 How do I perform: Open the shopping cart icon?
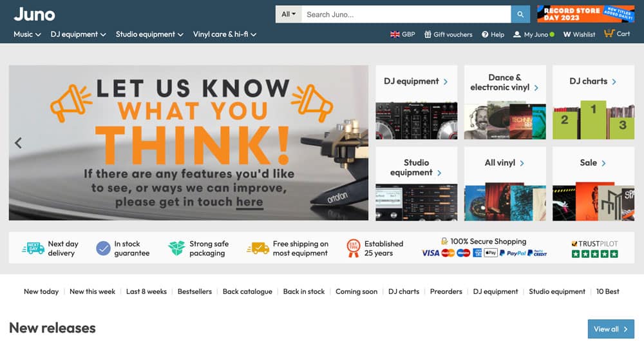(609, 34)
